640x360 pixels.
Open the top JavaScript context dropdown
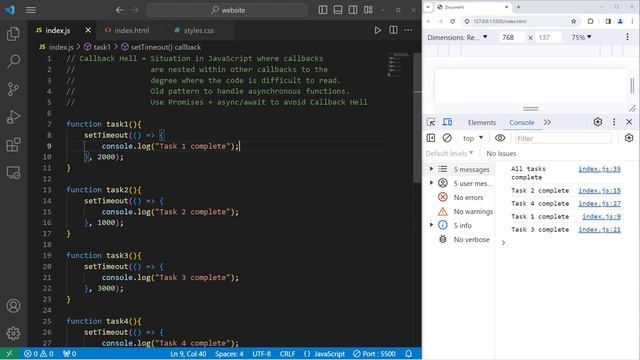(x=473, y=138)
